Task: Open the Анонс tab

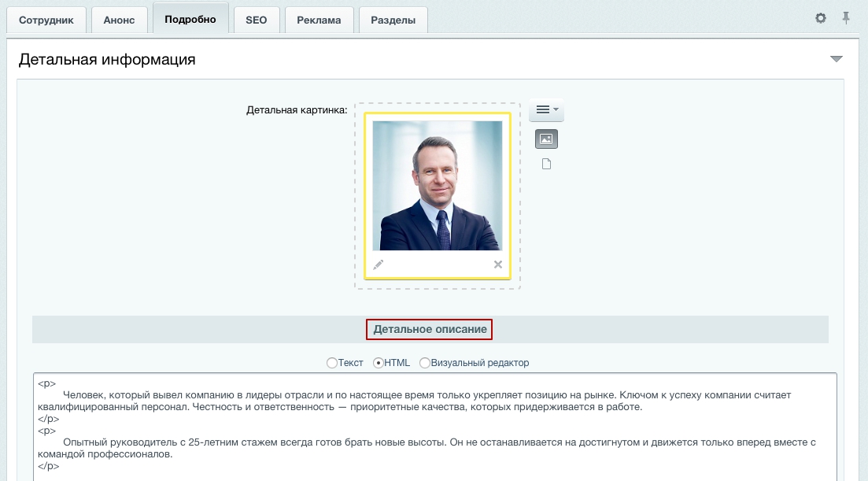Action: (119, 20)
